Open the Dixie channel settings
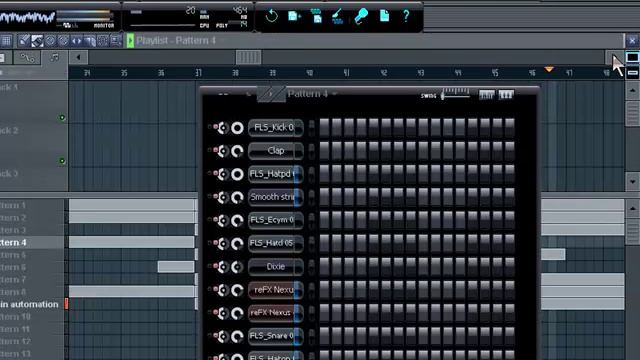This screenshot has width=640, height=360. coord(276,267)
